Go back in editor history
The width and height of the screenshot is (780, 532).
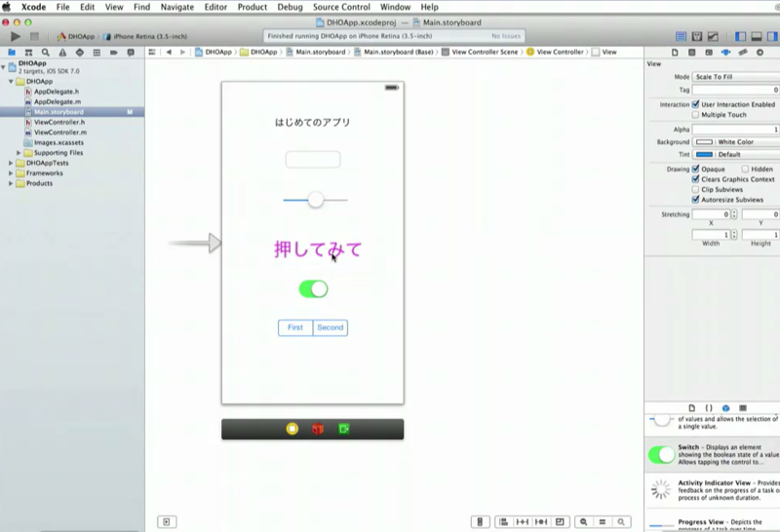[x=169, y=53]
